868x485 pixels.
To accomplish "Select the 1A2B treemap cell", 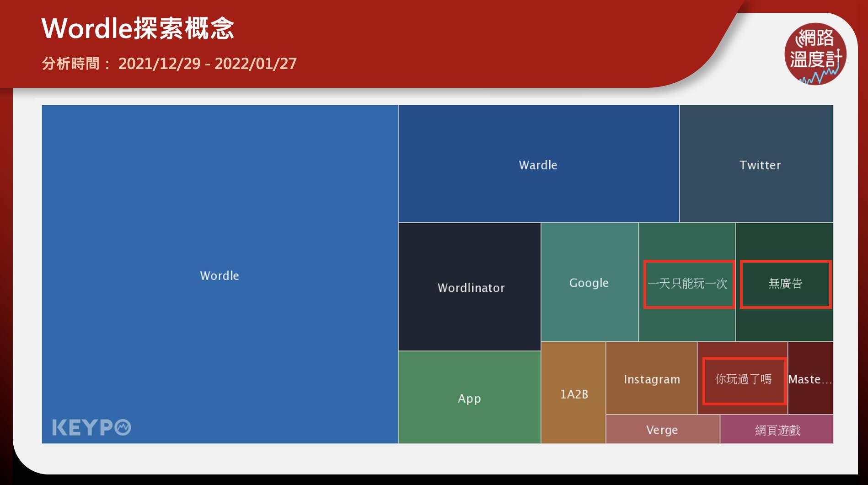I will (573, 393).
